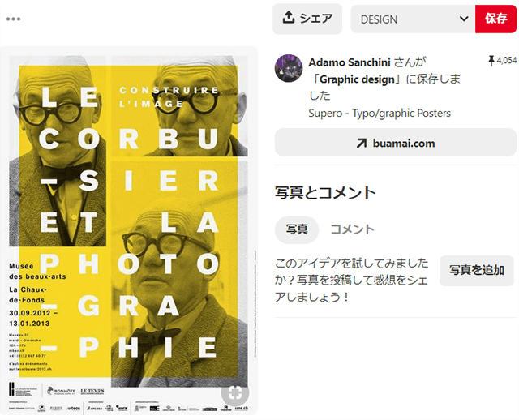Image resolution: width=519 pixels, height=420 pixels.
Task: Click the visual search icon on the poster
Action: 235,393
